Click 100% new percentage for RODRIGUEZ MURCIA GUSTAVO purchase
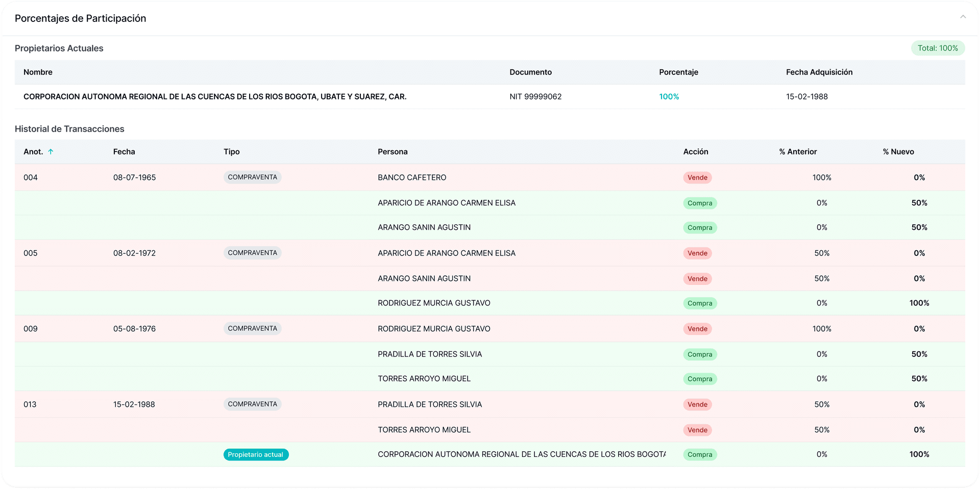Screen dimensions: 980x489 click(919, 303)
